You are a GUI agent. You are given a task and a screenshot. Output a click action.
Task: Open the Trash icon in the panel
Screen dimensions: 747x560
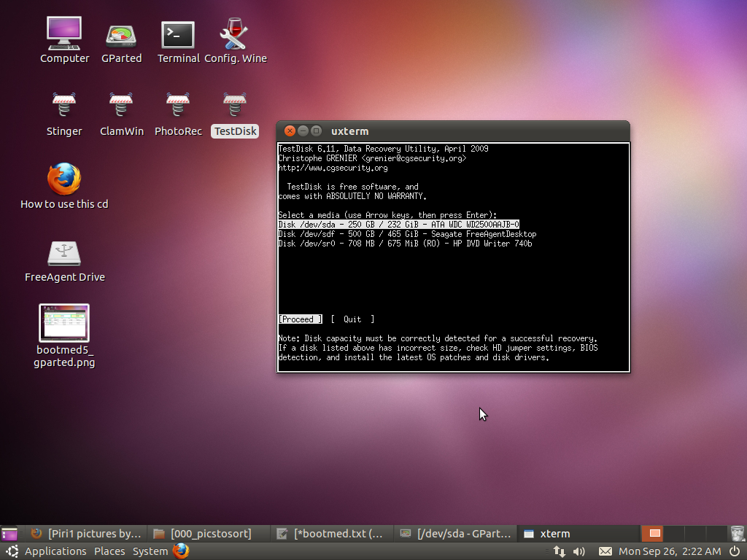tap(738, 534)
